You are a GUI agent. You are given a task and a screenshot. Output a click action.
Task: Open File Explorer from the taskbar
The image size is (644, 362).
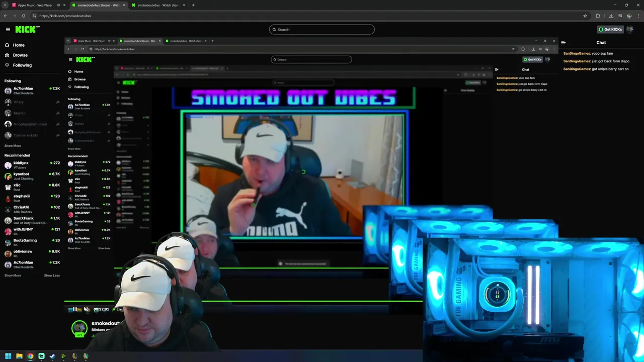click(19, 356)
